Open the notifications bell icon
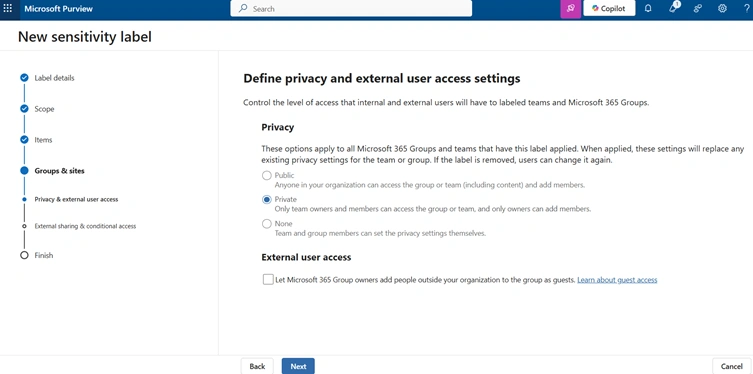 click(648, 9)
